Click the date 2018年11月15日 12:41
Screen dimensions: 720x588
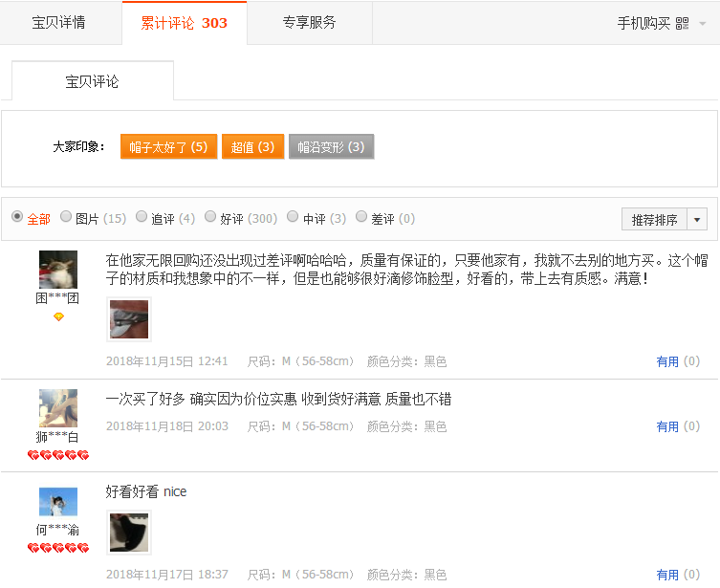(167, 361)
